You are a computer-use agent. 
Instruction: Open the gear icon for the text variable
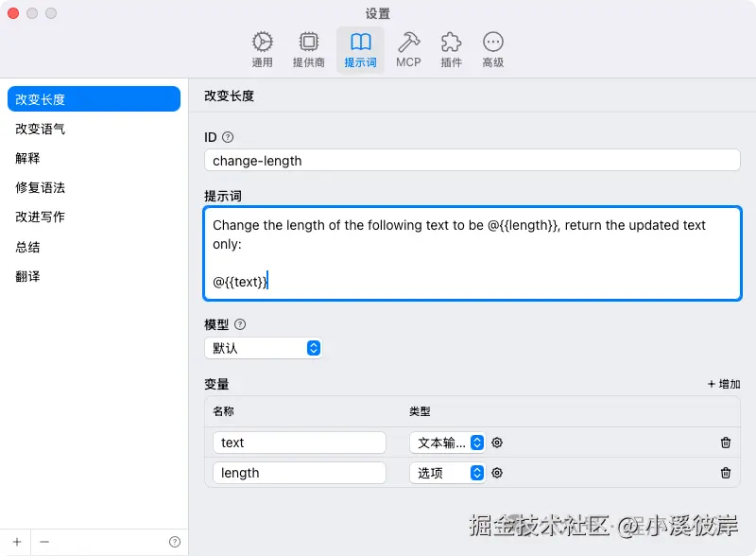coord(497,443)
